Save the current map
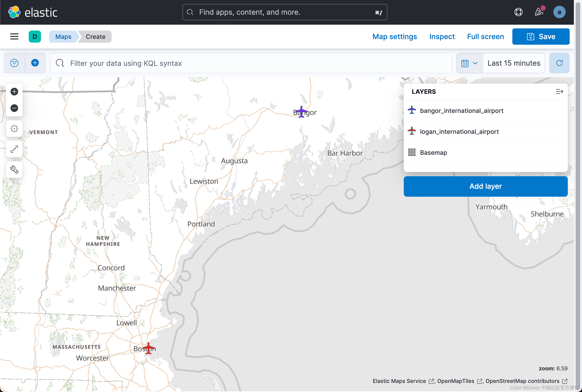 [541, 37]
